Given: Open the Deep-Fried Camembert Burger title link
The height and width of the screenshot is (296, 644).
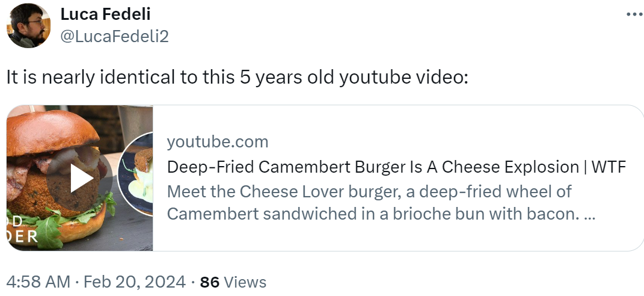Looking at the screenshot, I should (396, 167).
